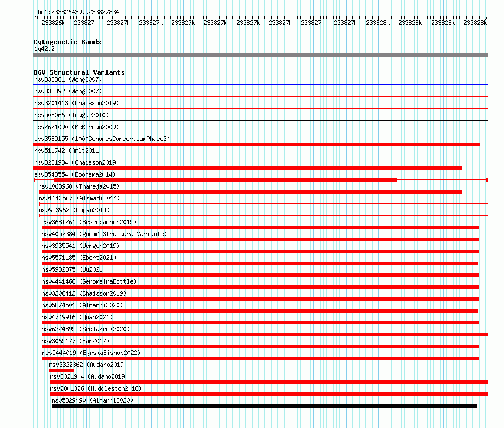Click the blue line of nsv832881

click(260, 84)
